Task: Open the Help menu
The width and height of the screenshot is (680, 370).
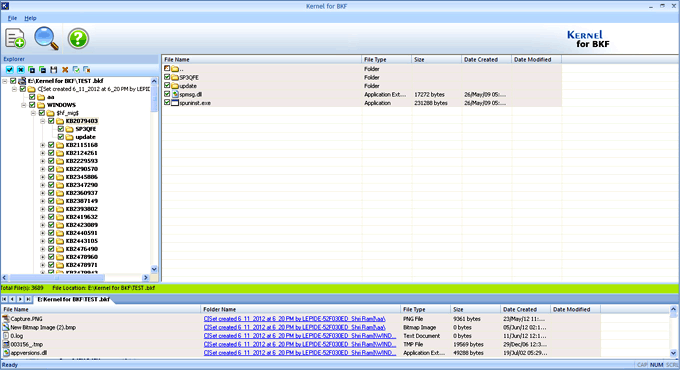Action: point(30,18)
